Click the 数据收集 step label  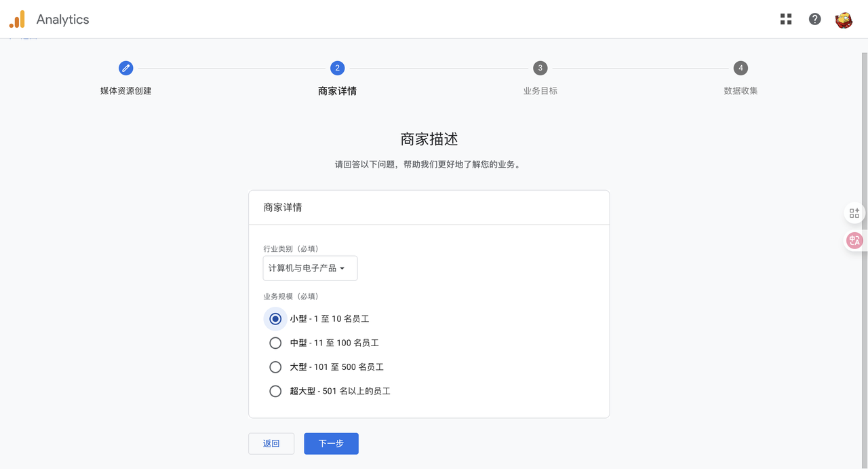pos(741,91)
